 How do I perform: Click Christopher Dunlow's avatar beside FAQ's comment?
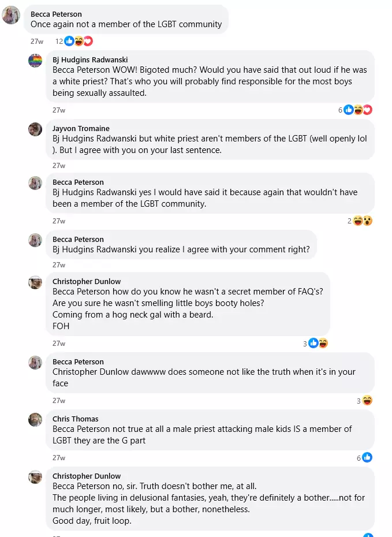35,282
